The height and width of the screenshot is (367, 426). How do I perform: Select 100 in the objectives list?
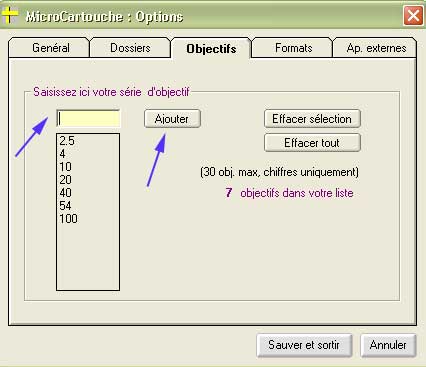pyautogui.click(x=88, y=219)
